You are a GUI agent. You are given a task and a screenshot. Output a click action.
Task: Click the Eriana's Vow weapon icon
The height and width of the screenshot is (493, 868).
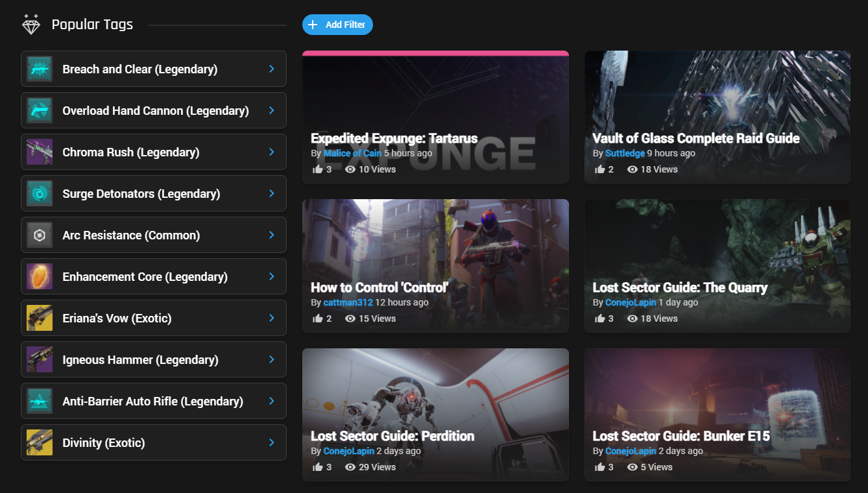pos(40,318)
